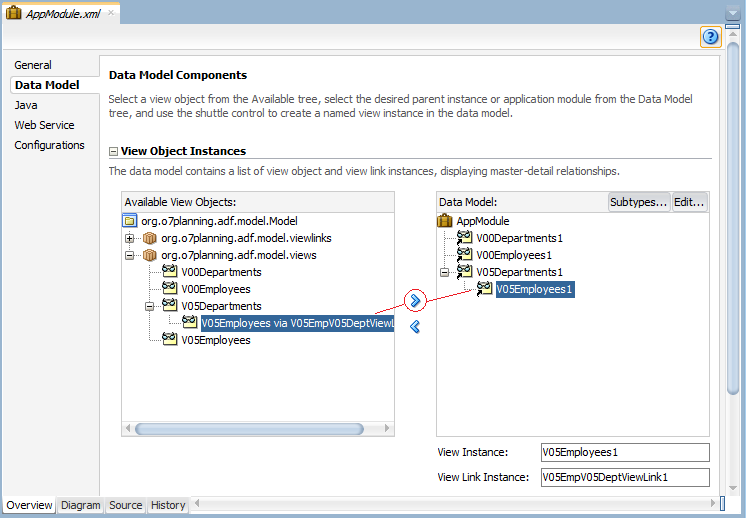This screenshot has width=746, height=518.
Task: Collapse the org.o7planning.adf.model.views package
Action: point(129,255)
